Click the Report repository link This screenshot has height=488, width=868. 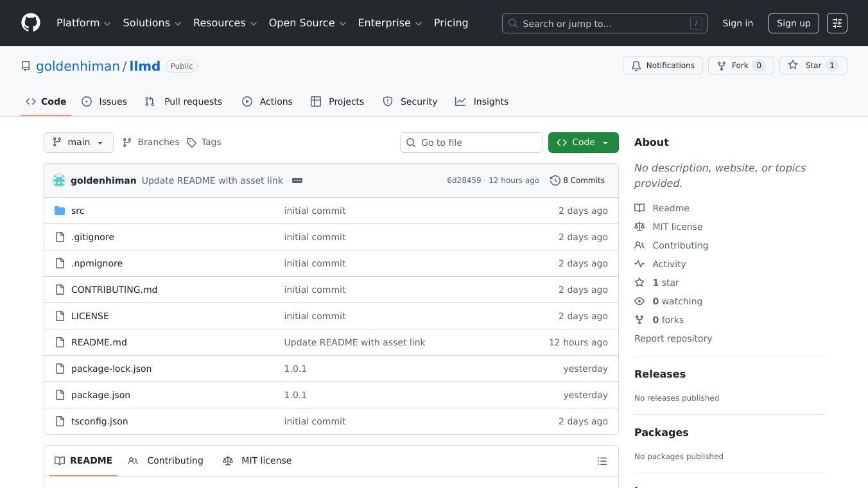pos(673,338)
